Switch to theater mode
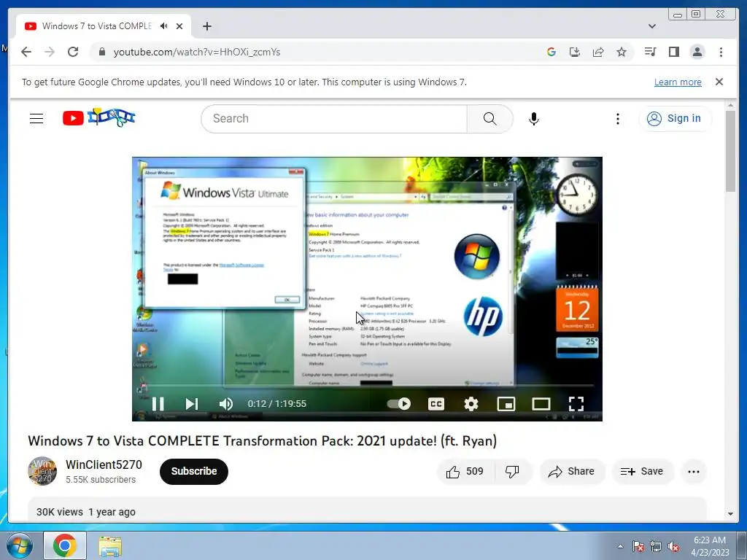 click(x=541, y=404)
